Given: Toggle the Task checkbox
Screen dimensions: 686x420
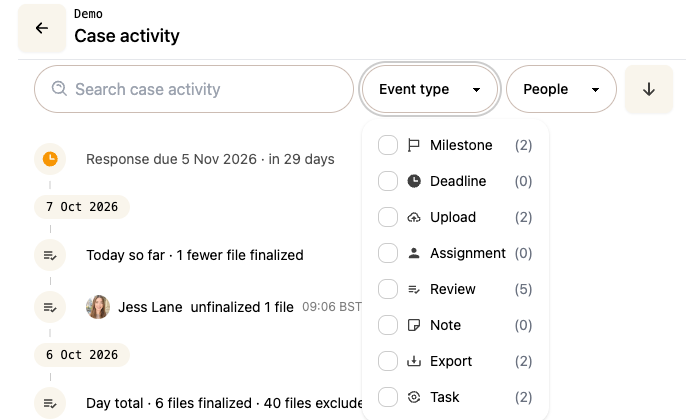Looking at the screenshot, I should (x=388, y=397).
